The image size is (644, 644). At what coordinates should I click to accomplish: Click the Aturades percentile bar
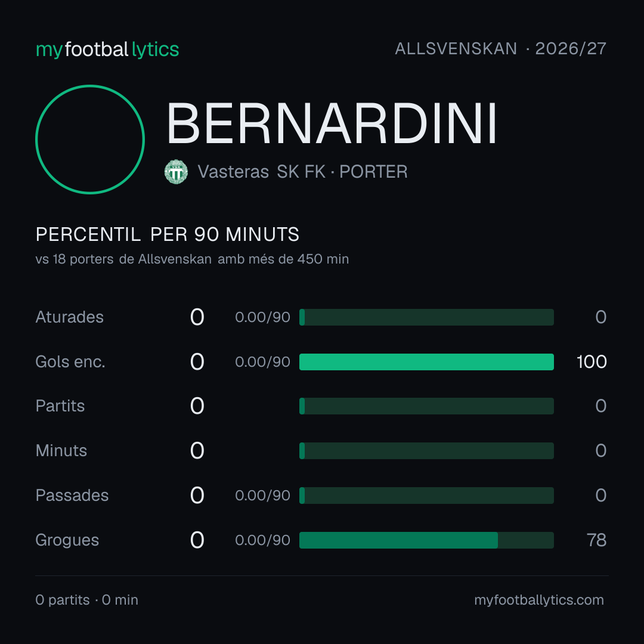pyautogui.click(x=426, y=317)
